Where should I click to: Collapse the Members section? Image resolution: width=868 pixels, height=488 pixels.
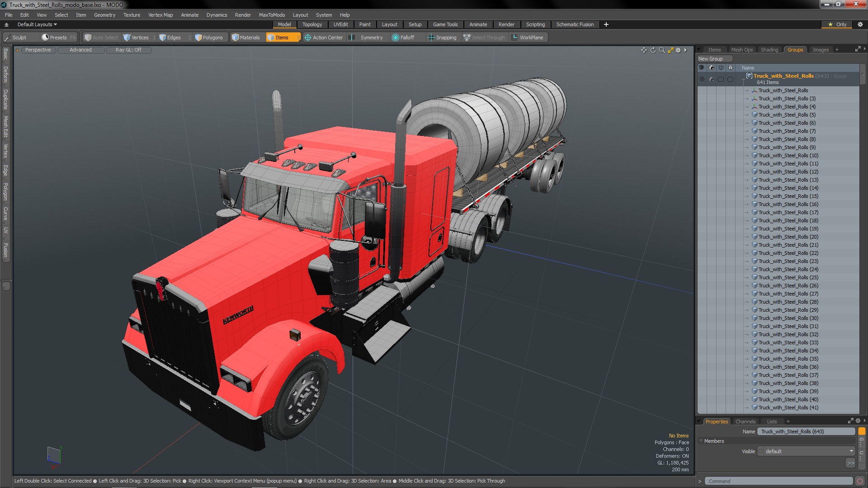pos(701,441)
